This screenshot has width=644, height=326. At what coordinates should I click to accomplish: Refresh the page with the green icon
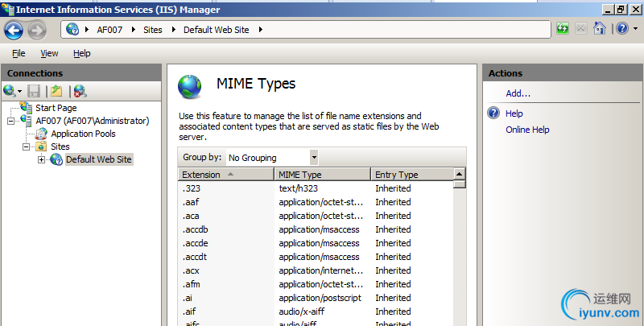(563, 28)
